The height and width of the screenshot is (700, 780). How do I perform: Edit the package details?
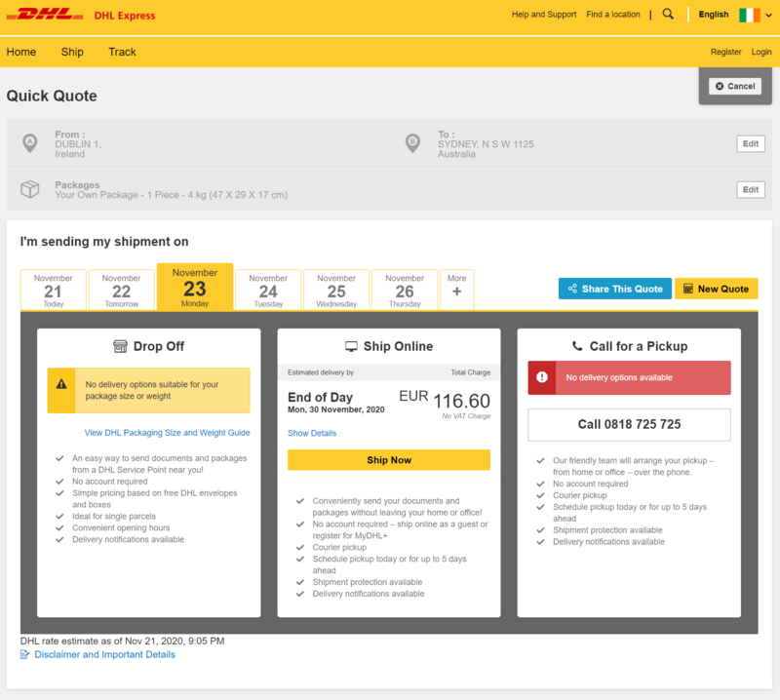pos(751,189)
